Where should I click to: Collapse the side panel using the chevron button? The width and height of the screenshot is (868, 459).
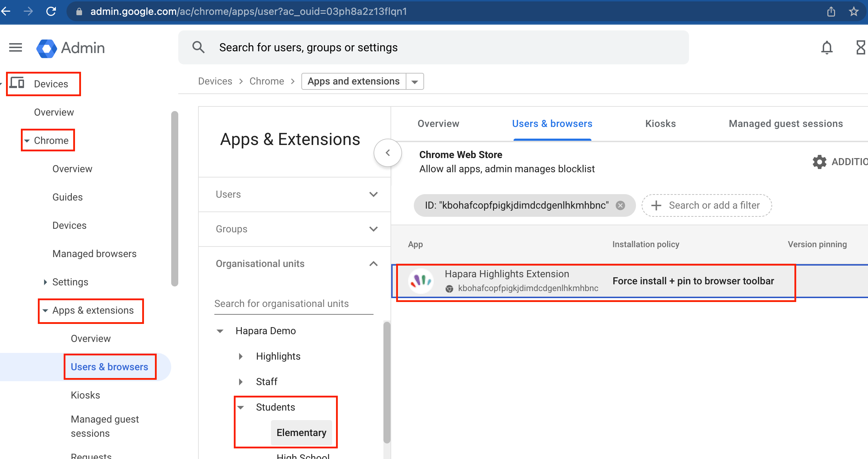[388, 153]
